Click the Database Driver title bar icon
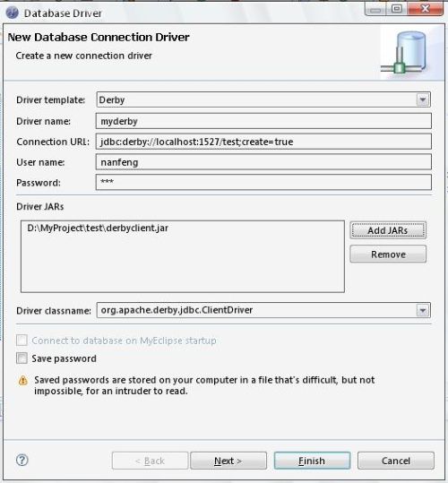 point(13,13)
